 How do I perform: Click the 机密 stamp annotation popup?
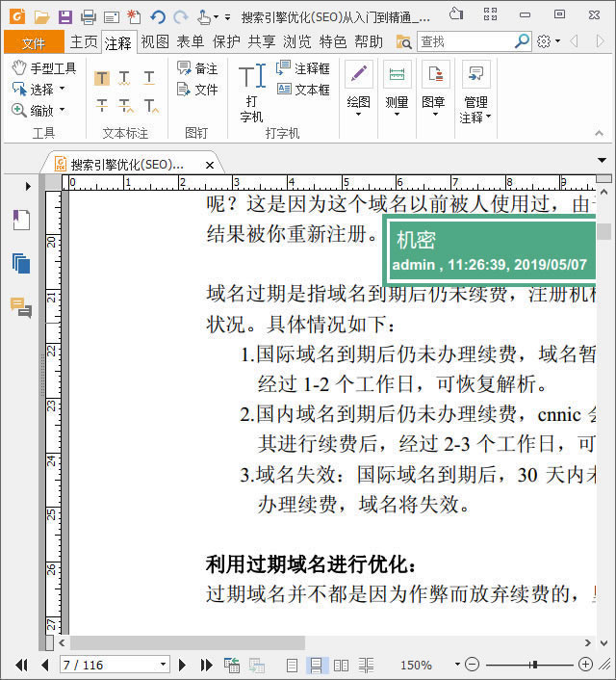(x=491, y=251)
